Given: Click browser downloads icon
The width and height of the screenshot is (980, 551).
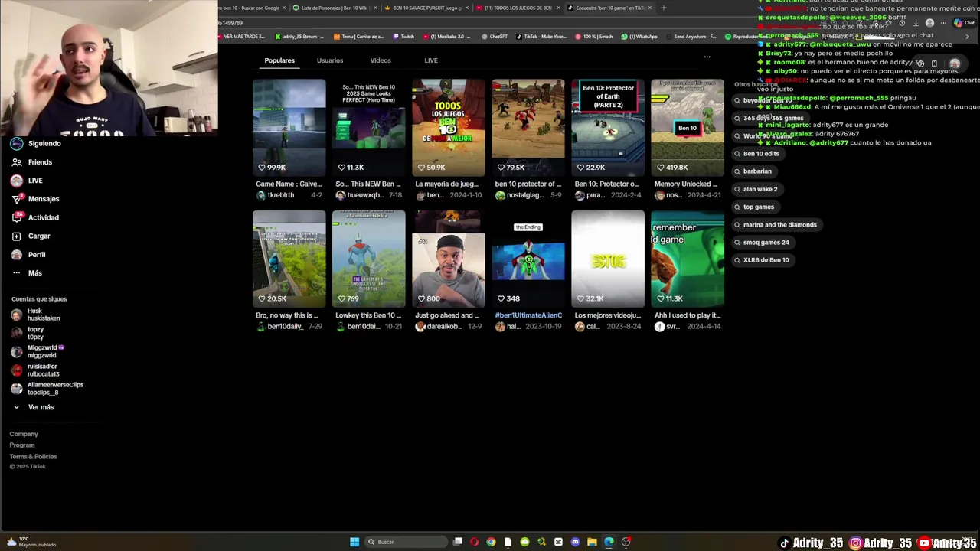Looking at the screenshot, I should coord(916,23).
